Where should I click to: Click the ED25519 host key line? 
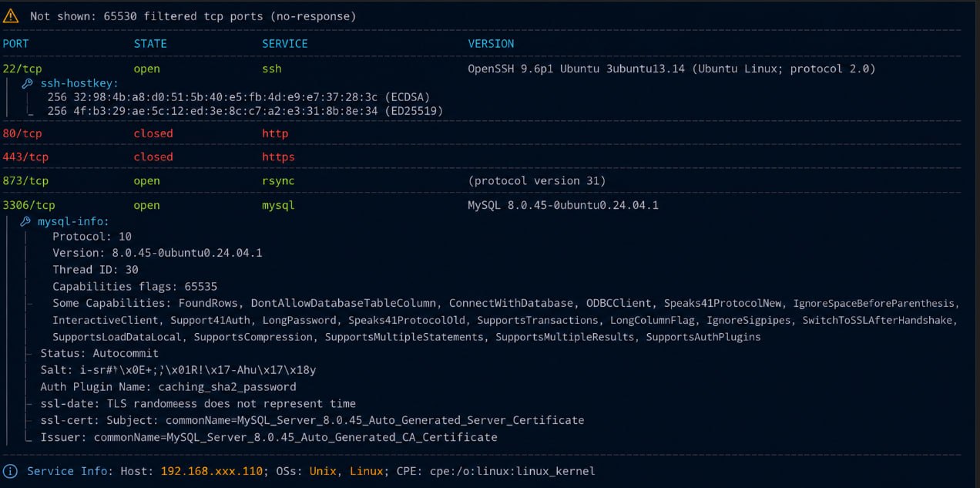[x=245, y=111]
